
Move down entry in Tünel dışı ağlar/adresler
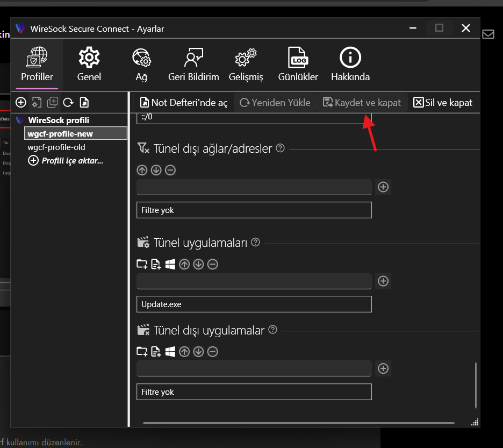[x=156, y=170]
